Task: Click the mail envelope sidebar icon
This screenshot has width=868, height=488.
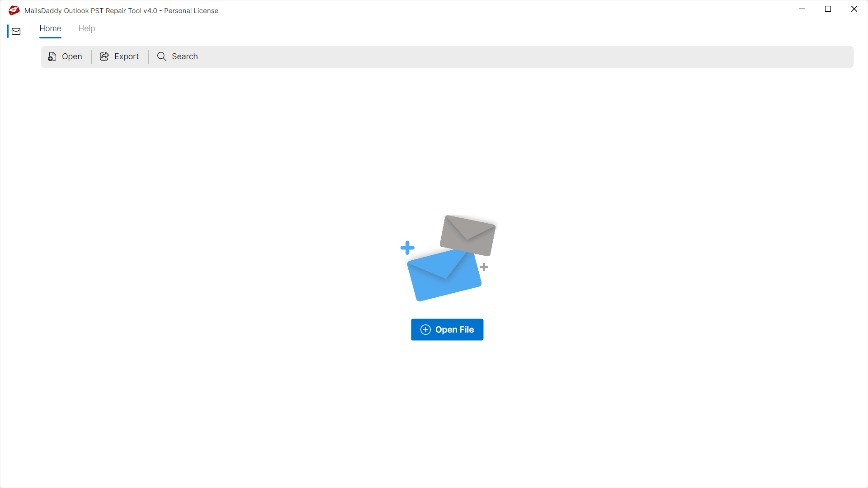Action: pyautogui.click(x=16, y=31)
